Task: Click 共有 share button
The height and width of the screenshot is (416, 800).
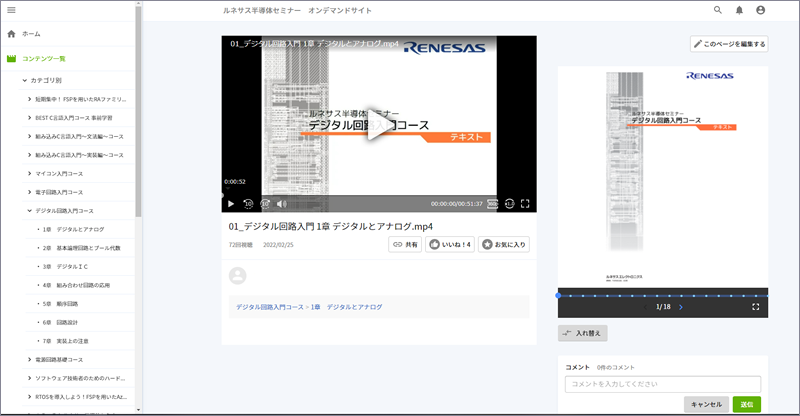Action: (405, 244)
